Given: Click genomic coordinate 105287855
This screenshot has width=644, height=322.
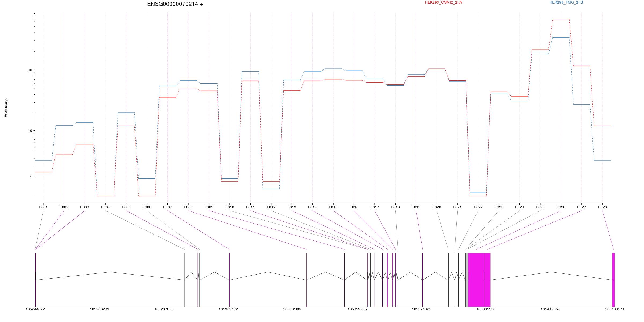Looking at the screenshot, I should pos(164,309).
